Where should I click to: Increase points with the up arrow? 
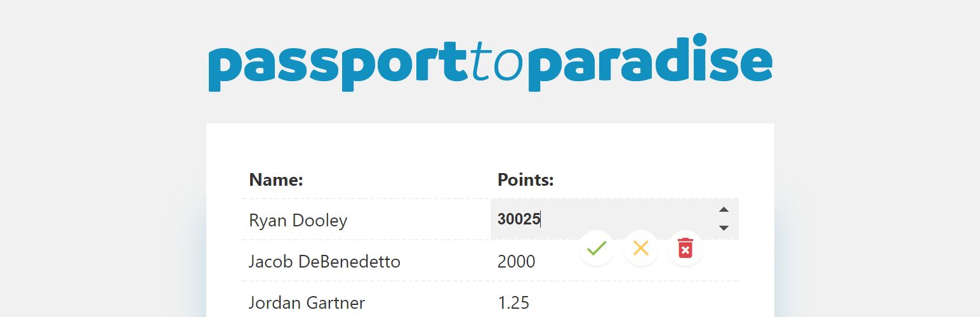click(x=724, y=210)
